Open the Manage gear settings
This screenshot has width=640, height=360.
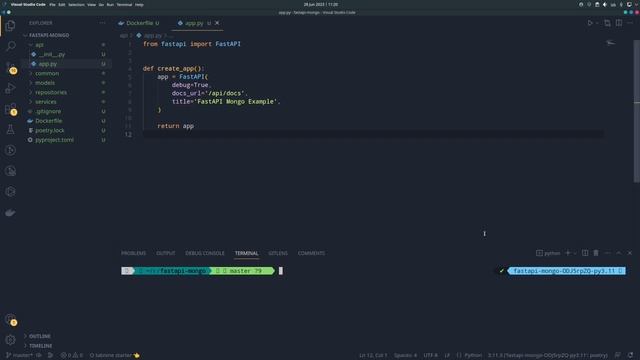click(x=11, y=340)
